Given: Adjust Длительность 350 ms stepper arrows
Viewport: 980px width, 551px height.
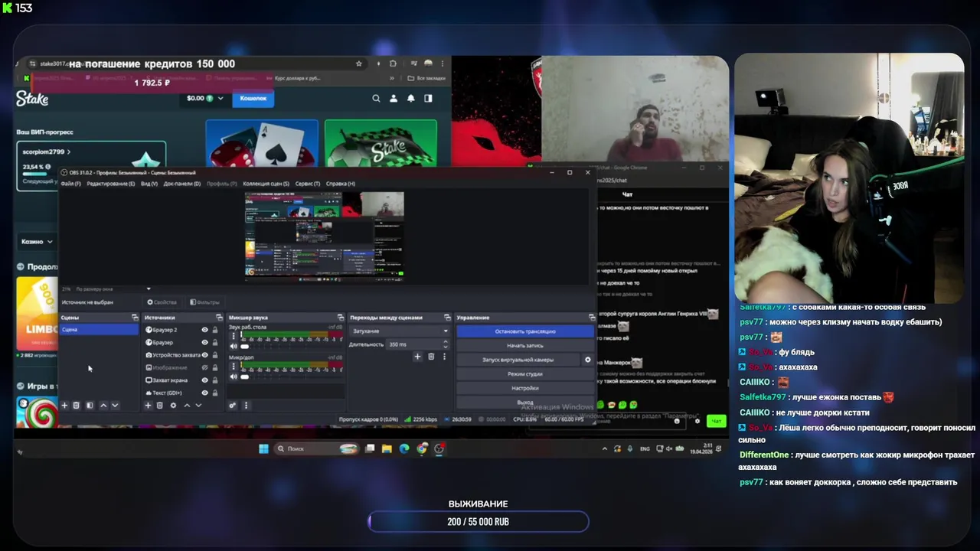Looking at the screenshot, I should [446, 344].
